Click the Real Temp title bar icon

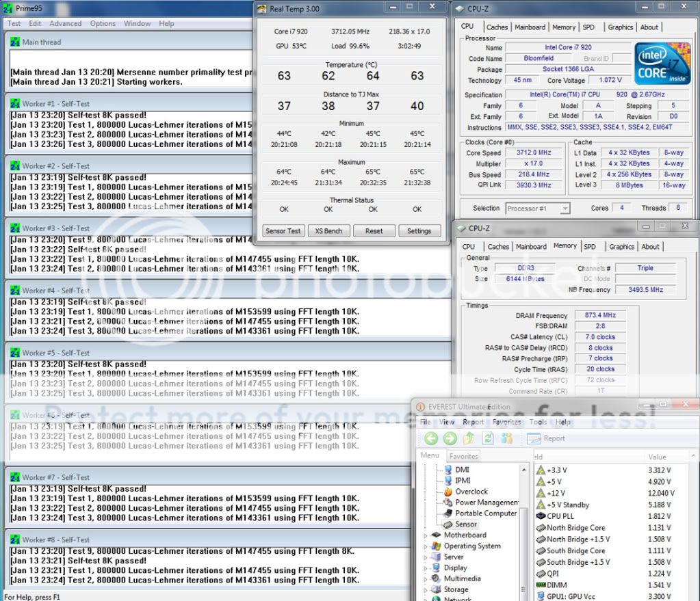(x=262, y=8)
